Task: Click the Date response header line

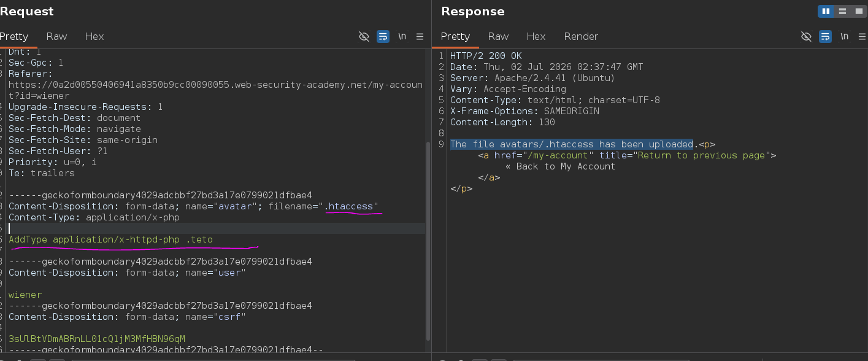Action: point(547,67)
